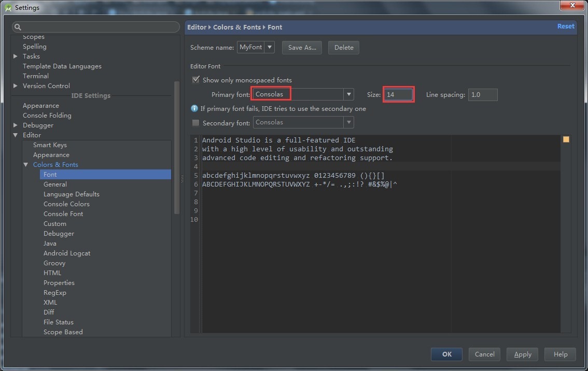
Task: Uncheck Show only monospaced fonts
Action: point(196,80)
